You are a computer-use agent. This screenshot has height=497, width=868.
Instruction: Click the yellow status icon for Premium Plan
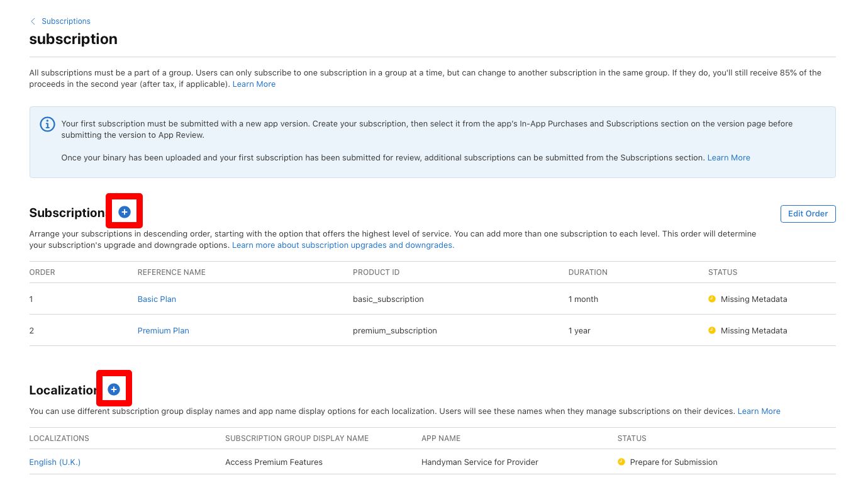(712, 330)
